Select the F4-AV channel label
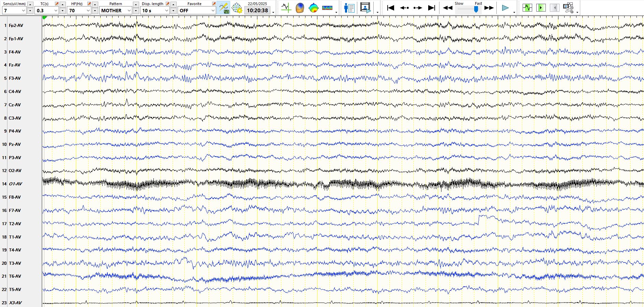Screen dimensions: 644x307 tap(15, 52)
